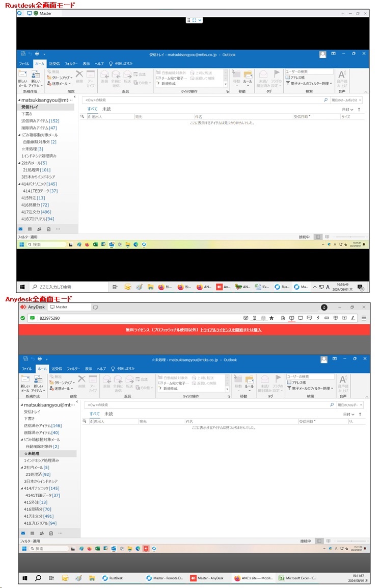Click Master - AnyDesk taskbar button
382x588 pixels.
pyautogui.click(x=207, y=578)
